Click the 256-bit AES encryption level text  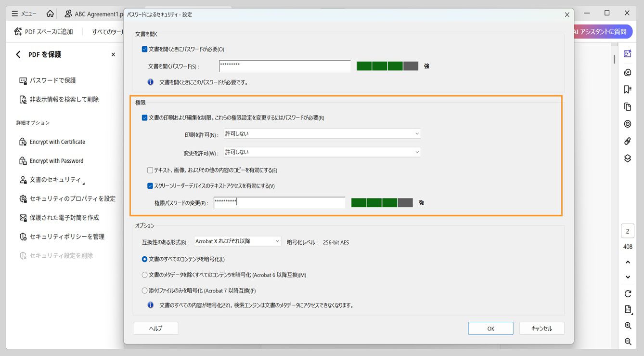coord(336,242)
